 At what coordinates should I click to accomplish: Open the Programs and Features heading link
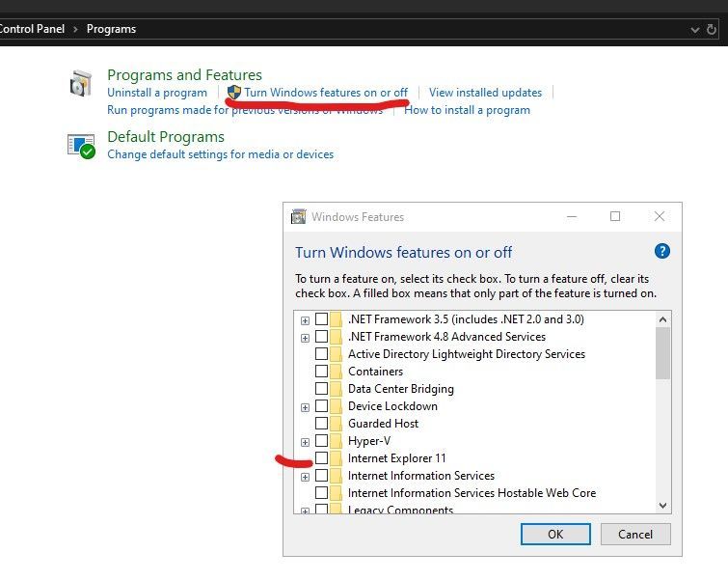184,75
